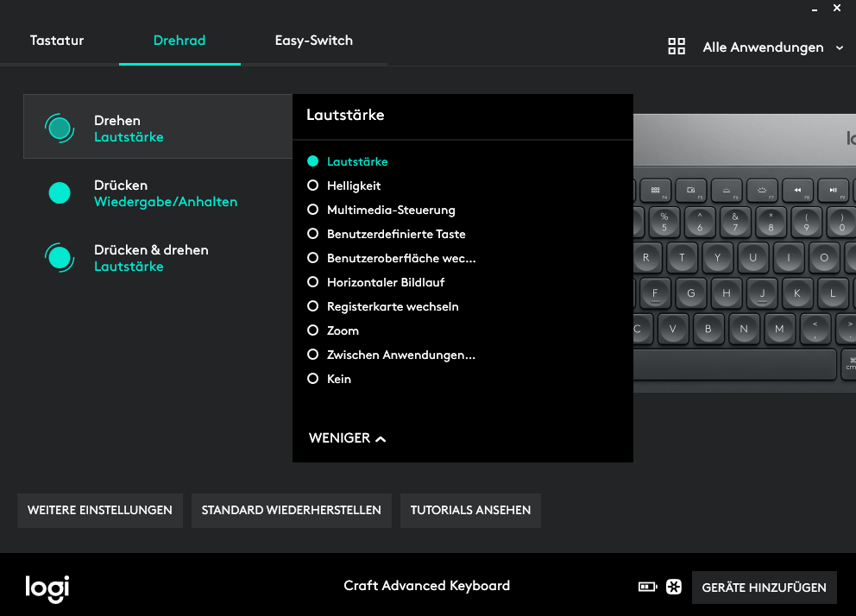Viewport: 856px width, 616px height.
Task: Select the Zoom radio option
Action: (x=313, y=330)
